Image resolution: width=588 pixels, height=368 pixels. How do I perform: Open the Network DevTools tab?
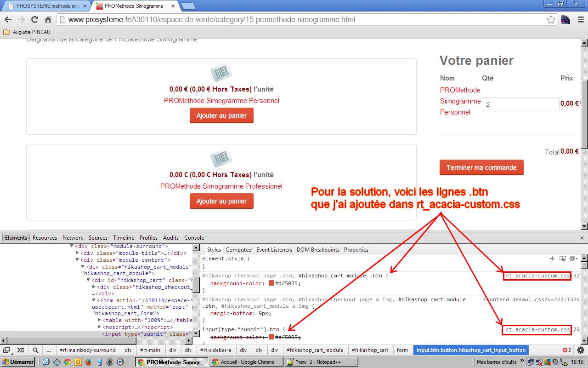point(73,238)
